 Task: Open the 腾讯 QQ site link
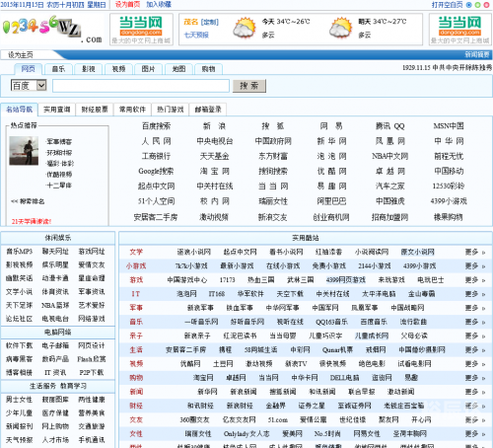point(390,126)
